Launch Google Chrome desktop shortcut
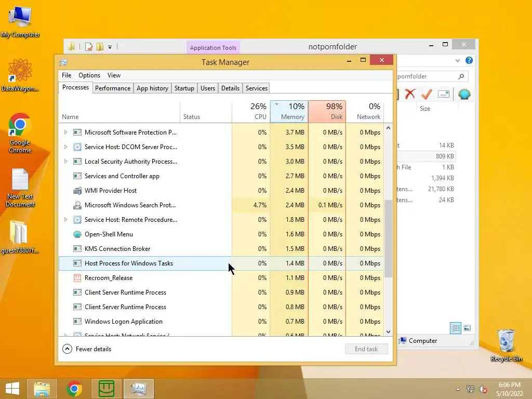532x399 pixels. (x=20, y=133)
